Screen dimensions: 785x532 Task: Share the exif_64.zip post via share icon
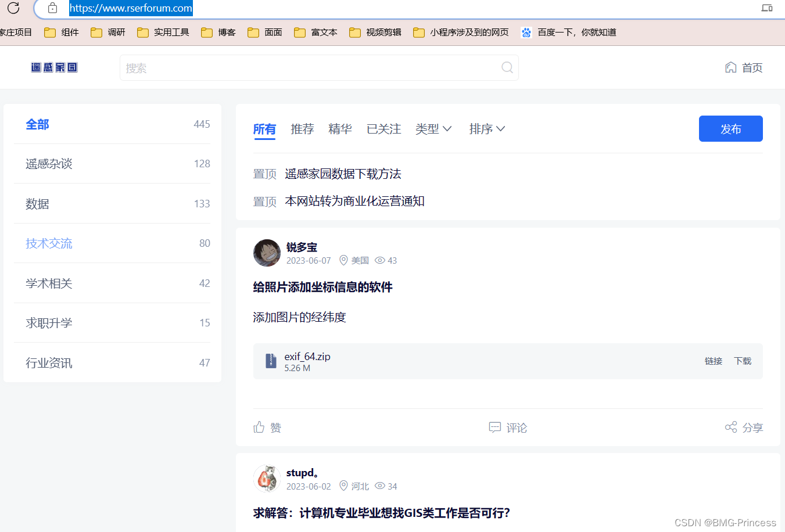731,427
